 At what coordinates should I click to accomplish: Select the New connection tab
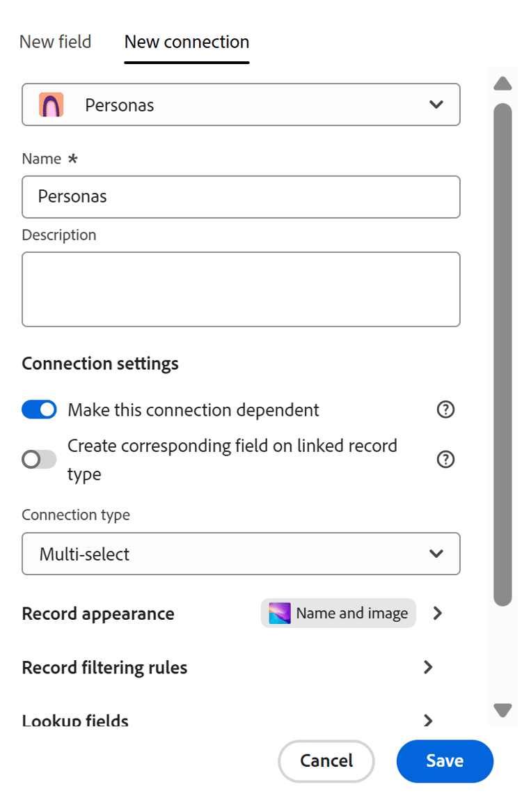187,42
